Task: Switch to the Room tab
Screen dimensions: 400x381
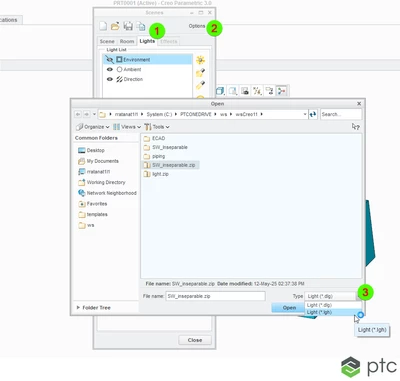Action: click(x=127, y=41)
